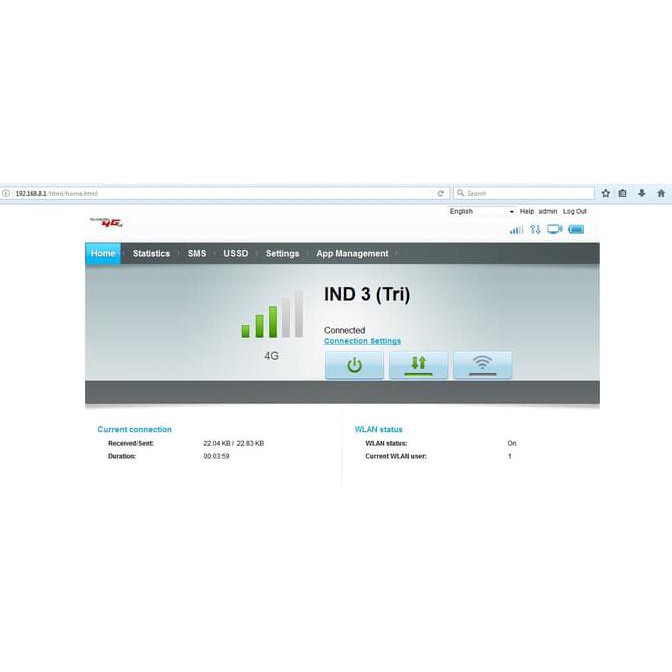
Task: Click the Log Out link
Action: (575, 211)
